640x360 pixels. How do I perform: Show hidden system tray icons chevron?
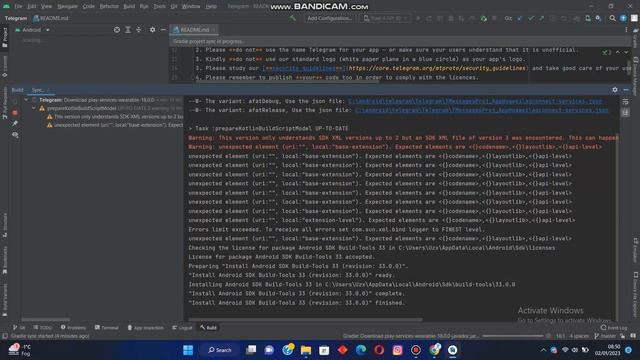[543, 350]
